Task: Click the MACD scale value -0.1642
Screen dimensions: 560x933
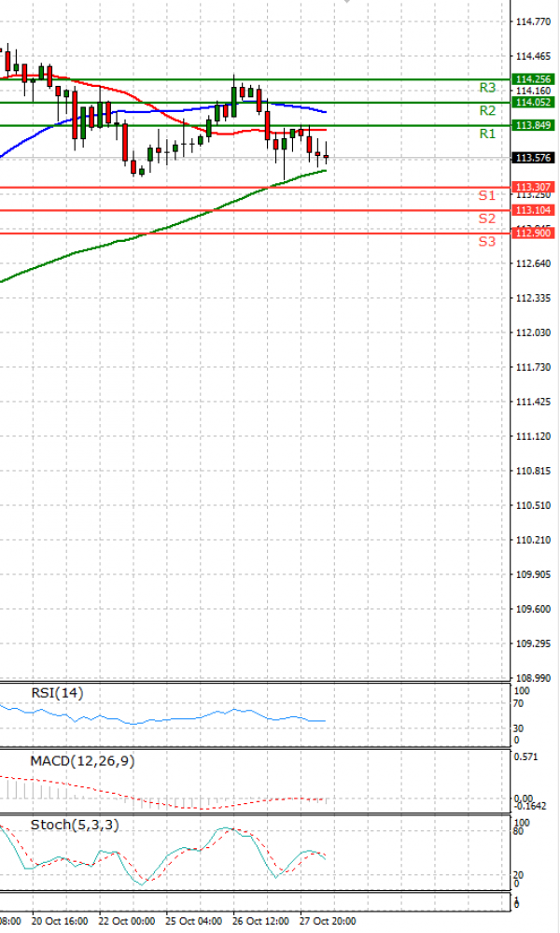Action: [530, 806]
